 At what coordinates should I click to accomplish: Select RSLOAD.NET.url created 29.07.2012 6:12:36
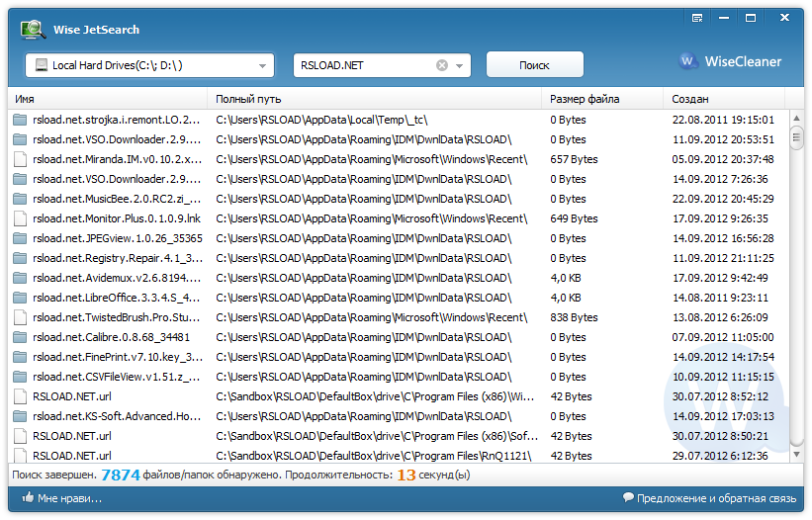click(71, 456)
